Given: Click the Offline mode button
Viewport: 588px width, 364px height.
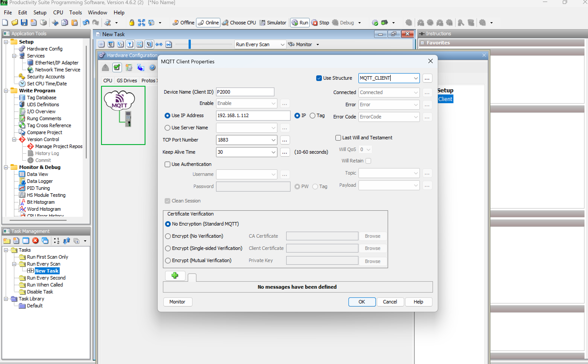Looking at the screenshot, I should (184, 23).
